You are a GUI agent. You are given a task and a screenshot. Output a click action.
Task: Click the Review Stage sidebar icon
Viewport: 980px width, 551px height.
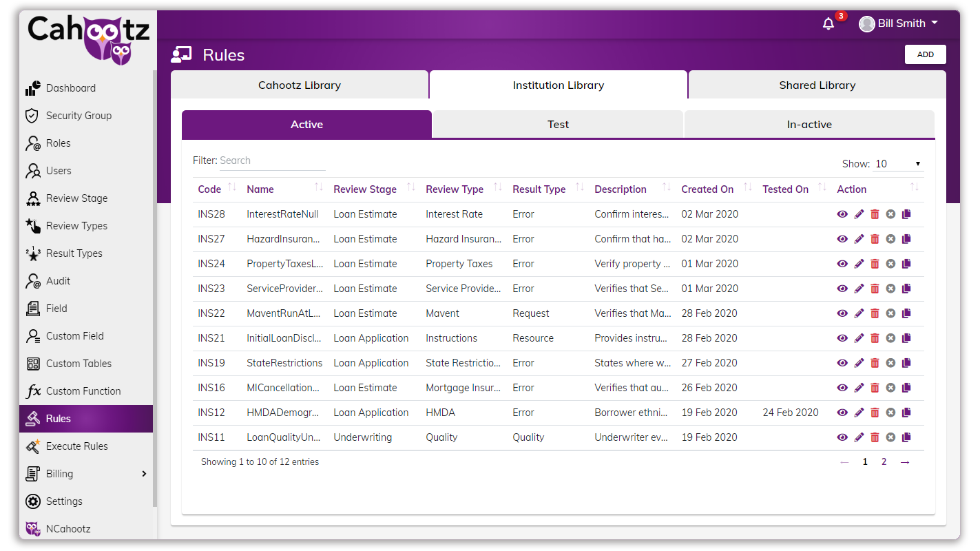click(x=33, y=198)
